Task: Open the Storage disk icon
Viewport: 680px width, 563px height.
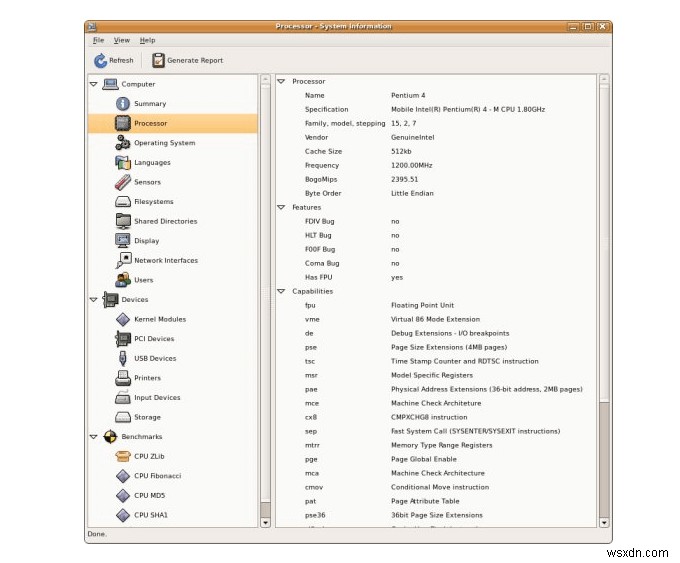Action: [x=123, y=417]
